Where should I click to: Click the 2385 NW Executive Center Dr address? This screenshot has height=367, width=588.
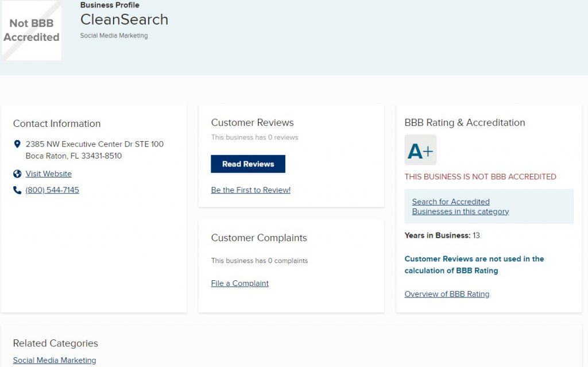tap(95, 144)
